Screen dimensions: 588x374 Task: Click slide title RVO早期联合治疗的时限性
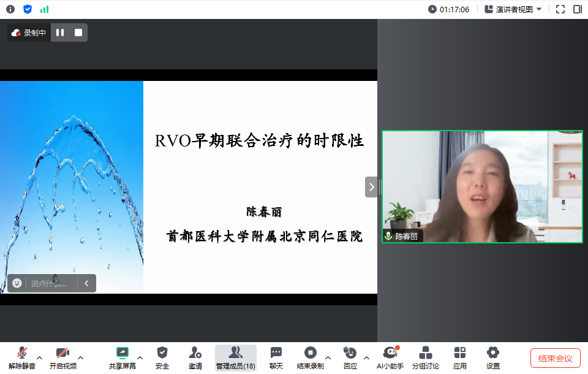[260, 141]
